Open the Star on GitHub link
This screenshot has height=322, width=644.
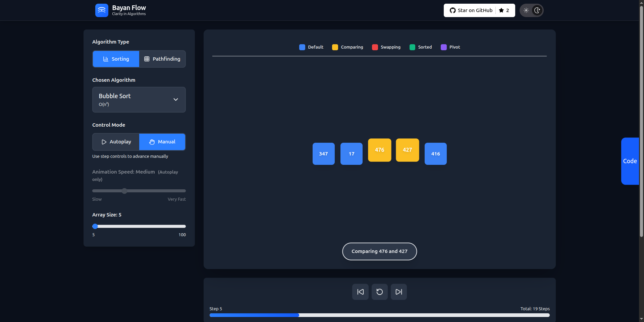click(479, 10)
